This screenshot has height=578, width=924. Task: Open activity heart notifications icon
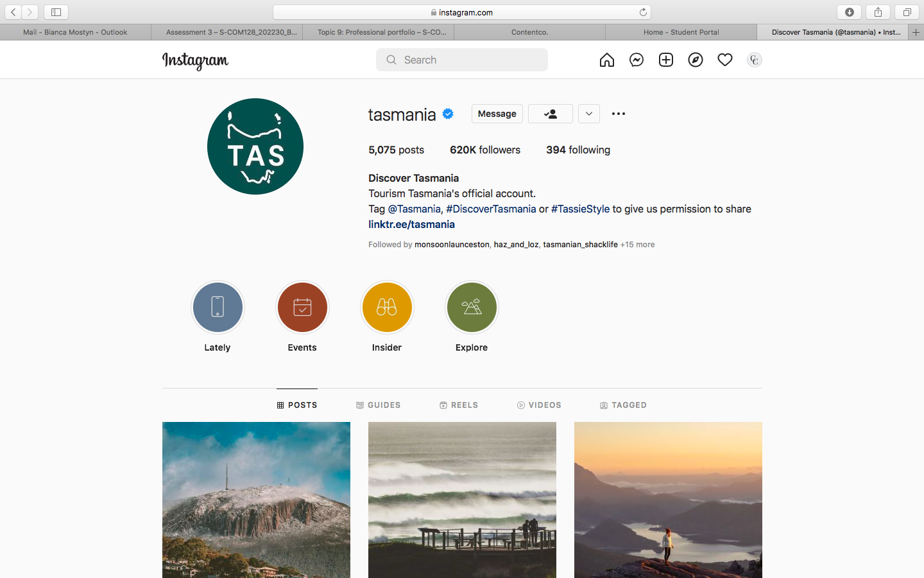tap(724, 60)
